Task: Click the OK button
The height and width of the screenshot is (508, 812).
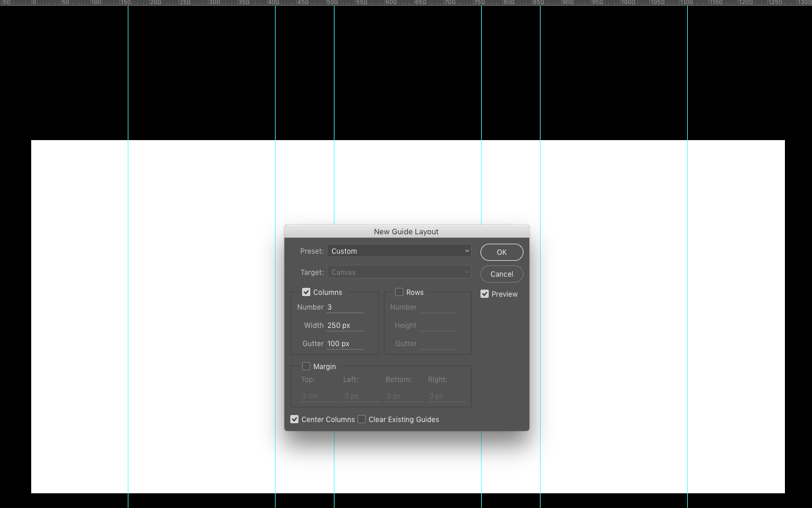Action: click(x=502, y=252)
